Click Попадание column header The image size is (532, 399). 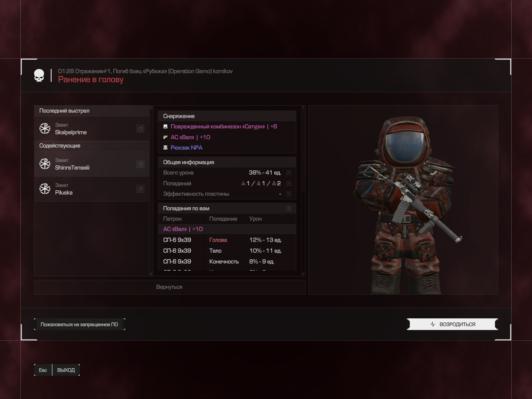[x=223, y=219]
